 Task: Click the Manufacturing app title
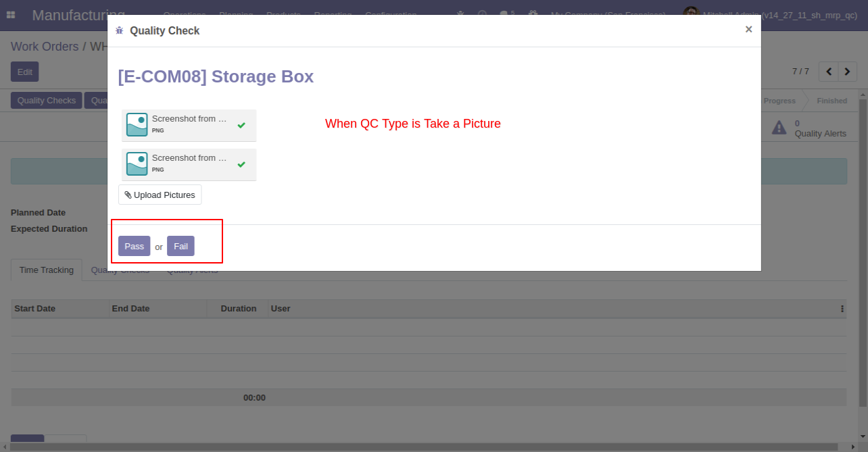[78, 15]
